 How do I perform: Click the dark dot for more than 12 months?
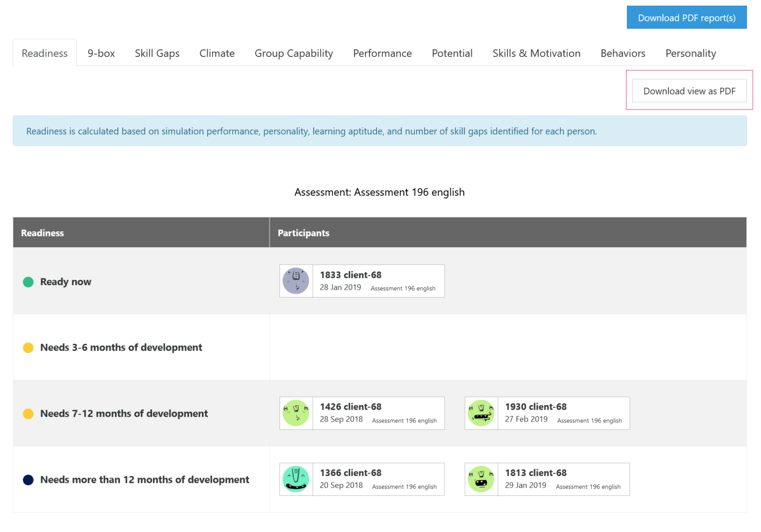pos(28,479)
